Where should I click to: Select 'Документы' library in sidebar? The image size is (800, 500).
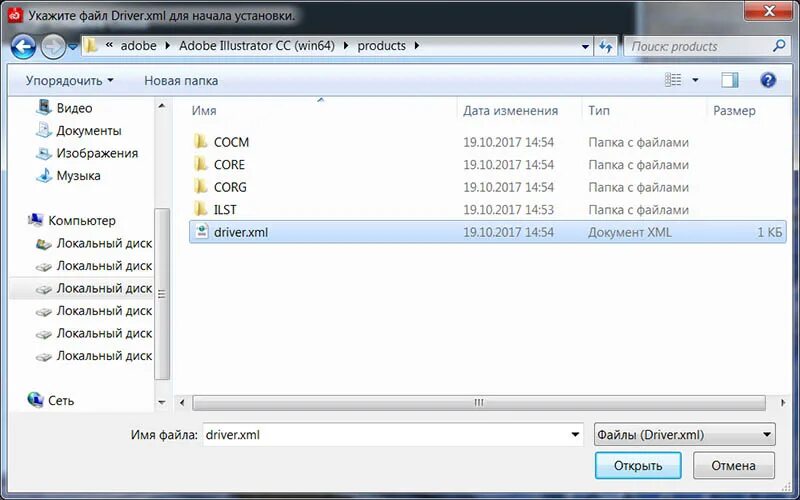point(89,131)
